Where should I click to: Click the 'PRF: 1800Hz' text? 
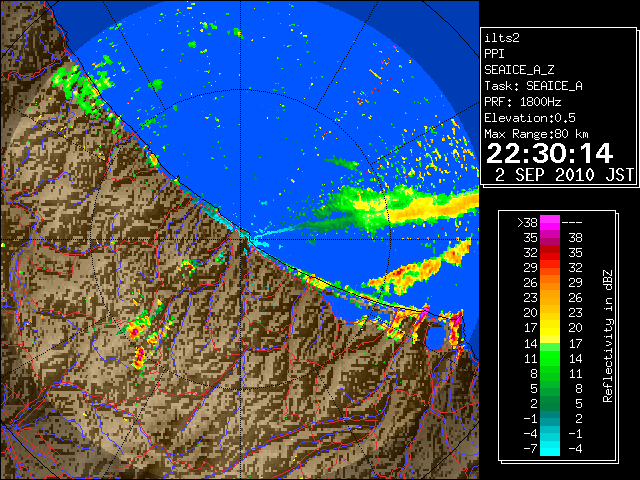pos(523,102)
